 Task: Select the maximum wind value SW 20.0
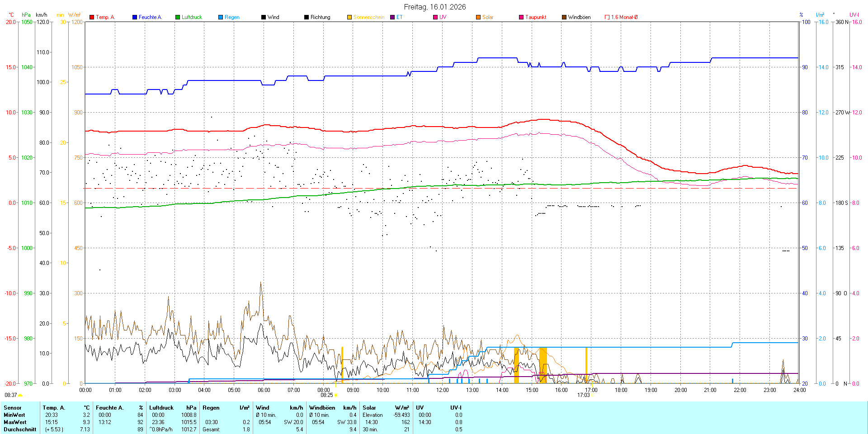tap(293, 422)
